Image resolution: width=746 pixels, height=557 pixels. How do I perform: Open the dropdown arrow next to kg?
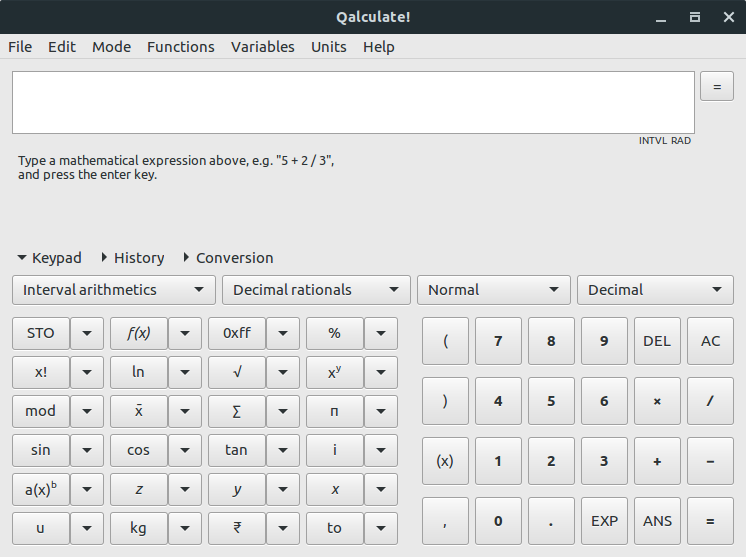(x=185, y=528)
